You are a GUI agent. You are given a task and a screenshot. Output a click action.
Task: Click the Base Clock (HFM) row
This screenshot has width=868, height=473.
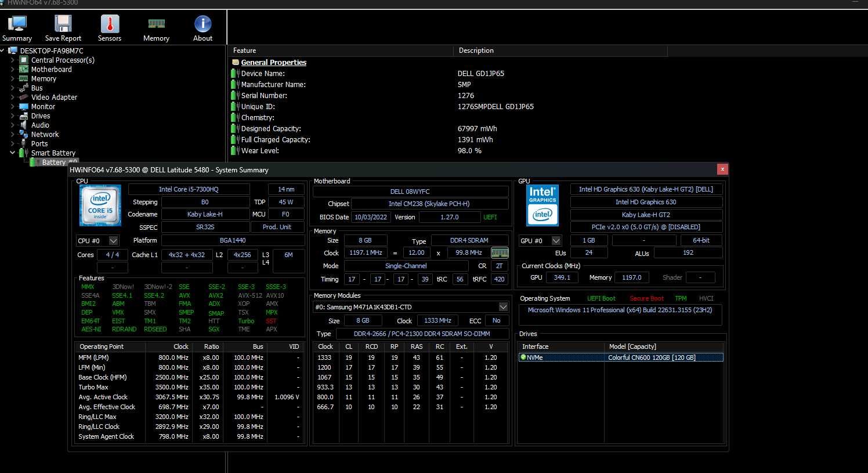188,377
